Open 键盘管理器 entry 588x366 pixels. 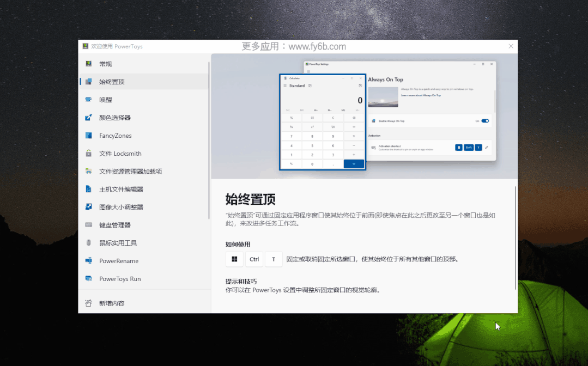[x=144, y=225]
